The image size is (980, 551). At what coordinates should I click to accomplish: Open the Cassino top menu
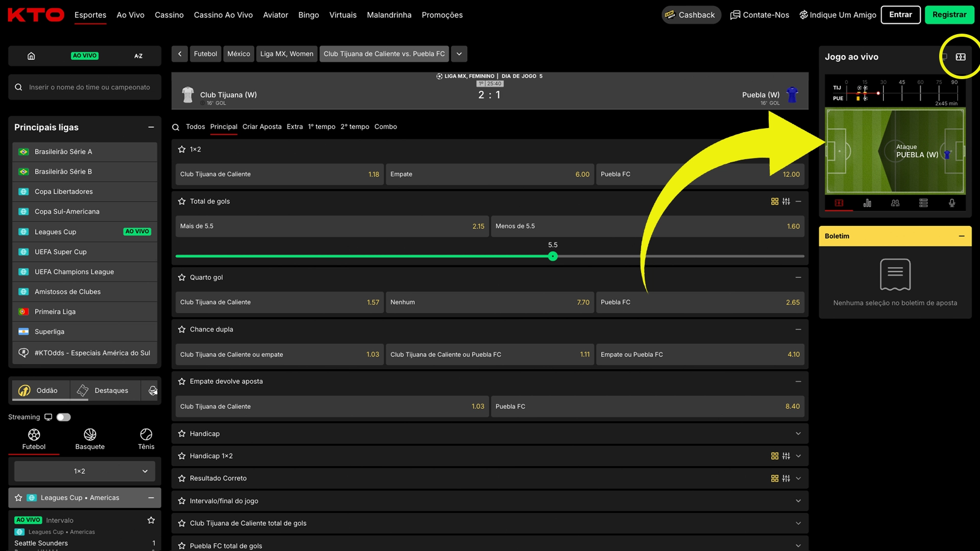click(169, 15)
